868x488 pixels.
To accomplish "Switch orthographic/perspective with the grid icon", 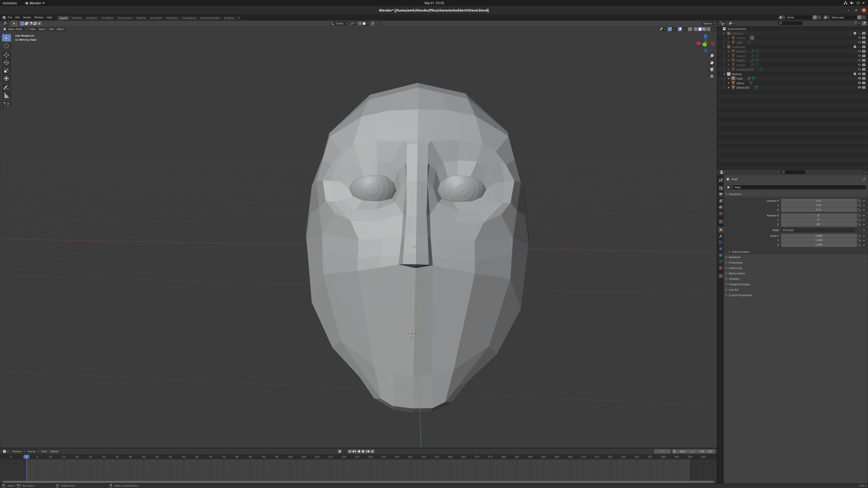I will pos(712,76).
